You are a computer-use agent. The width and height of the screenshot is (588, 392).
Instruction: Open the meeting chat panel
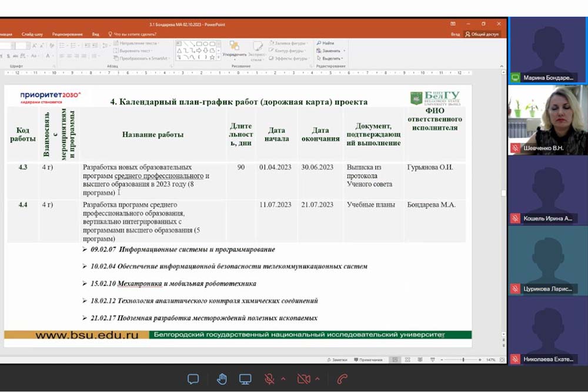pos(193,379)
